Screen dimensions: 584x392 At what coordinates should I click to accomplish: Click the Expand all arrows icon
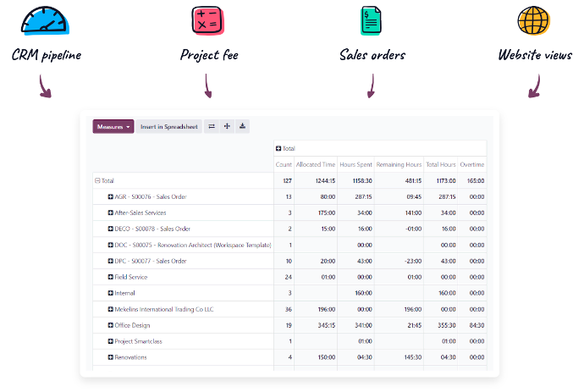coord(227,126)
